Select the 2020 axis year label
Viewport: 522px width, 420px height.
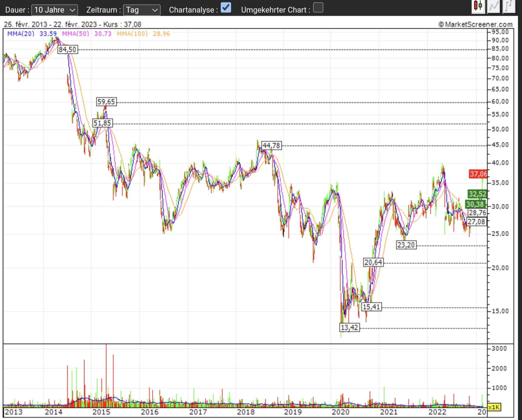(x=341, y=412)
